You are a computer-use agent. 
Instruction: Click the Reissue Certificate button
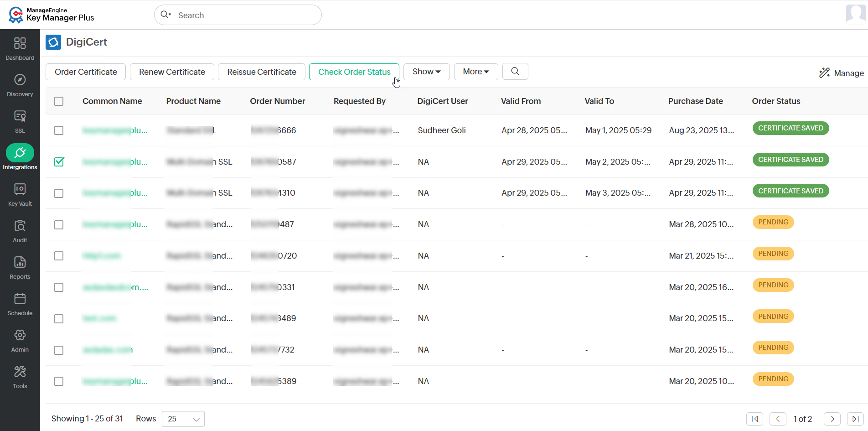click(262, 72)
